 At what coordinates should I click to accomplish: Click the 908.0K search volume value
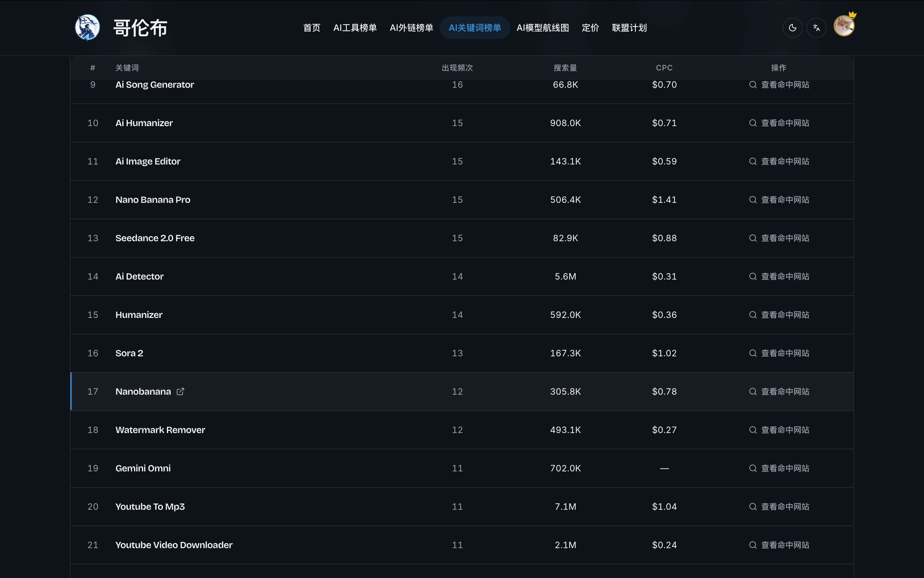coord(565,123)
